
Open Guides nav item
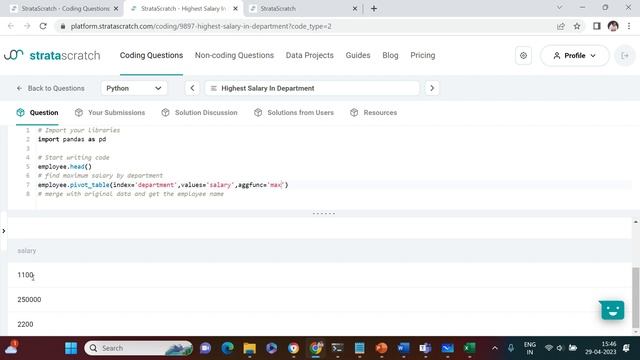click(358, 56)
